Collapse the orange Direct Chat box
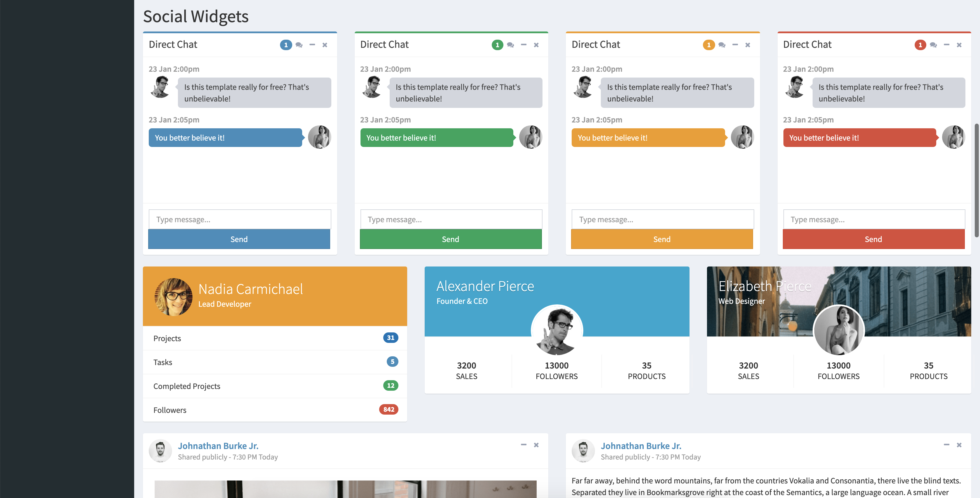Screen dimensions: 980x498 735,45
